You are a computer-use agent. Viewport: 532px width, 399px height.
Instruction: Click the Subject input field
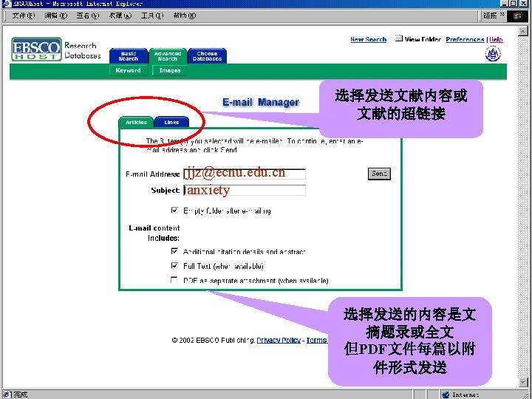coord(245,190)
